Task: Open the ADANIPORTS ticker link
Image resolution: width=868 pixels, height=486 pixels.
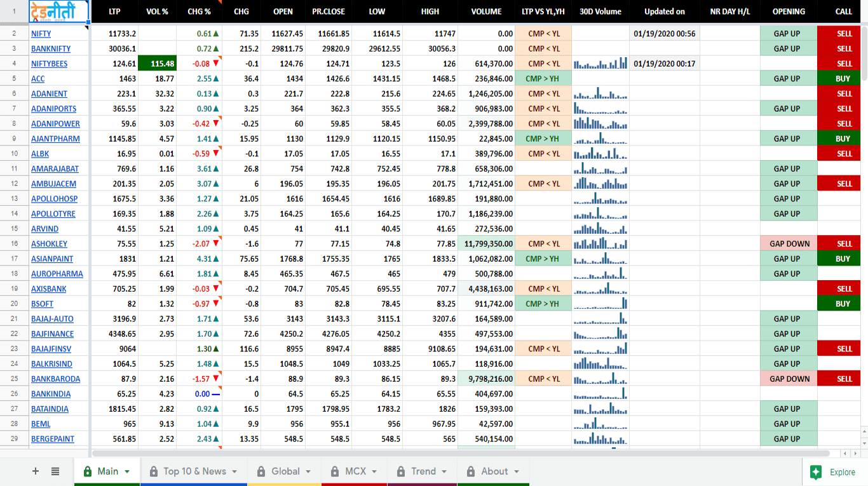Action: (x=53, y=109)
